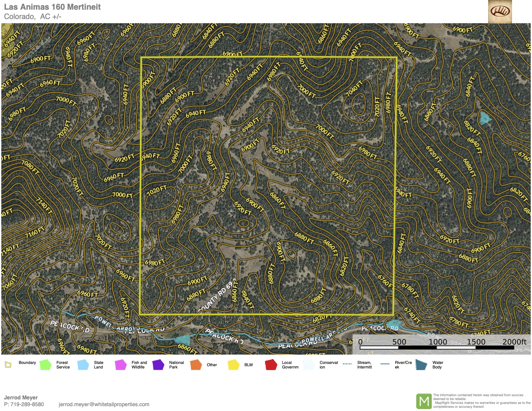Click the purple National Park swatch
Viewport: 532px width, 411px height.
[x=158, y=365]
